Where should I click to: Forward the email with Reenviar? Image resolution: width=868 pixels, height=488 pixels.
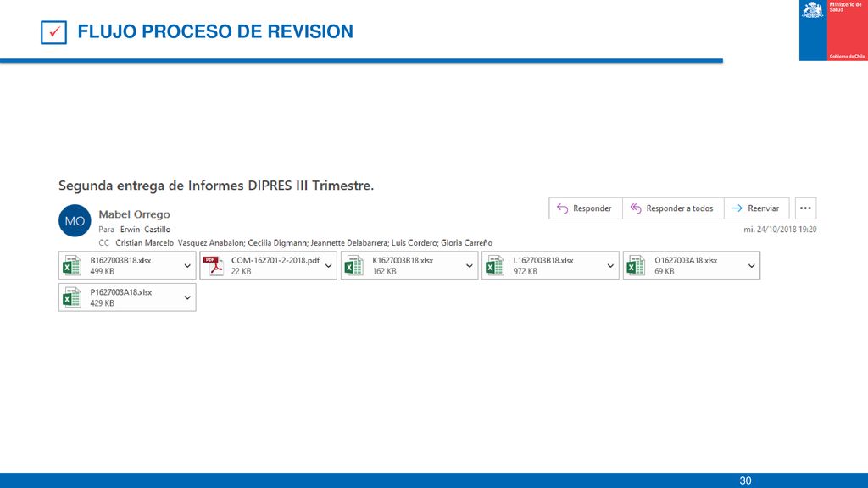756,208
